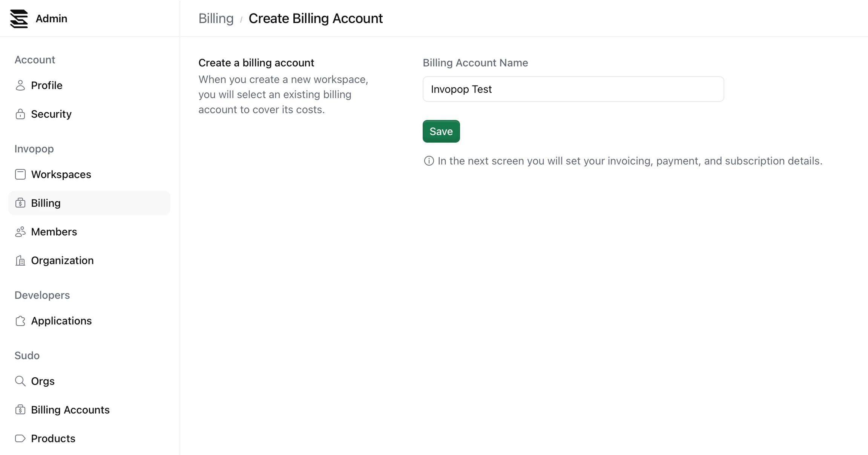This screenshot has height=455, width=868.
Task: Go to the Security settings page
Action: point(51,114)
